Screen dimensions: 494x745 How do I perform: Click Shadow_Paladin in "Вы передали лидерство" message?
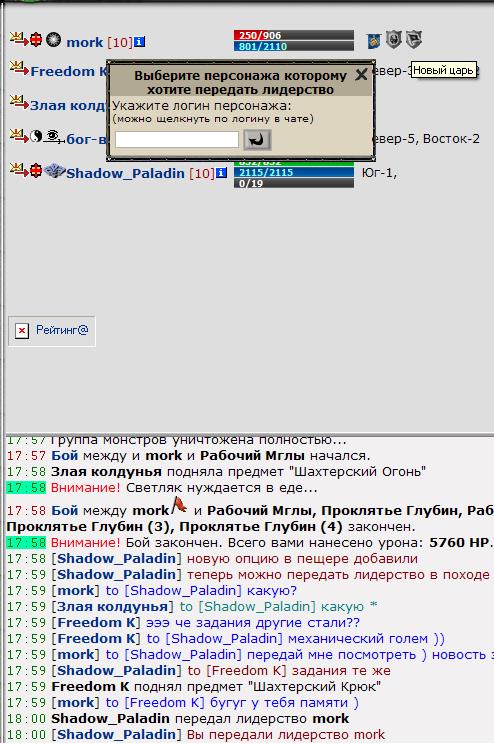click(116, 735)
